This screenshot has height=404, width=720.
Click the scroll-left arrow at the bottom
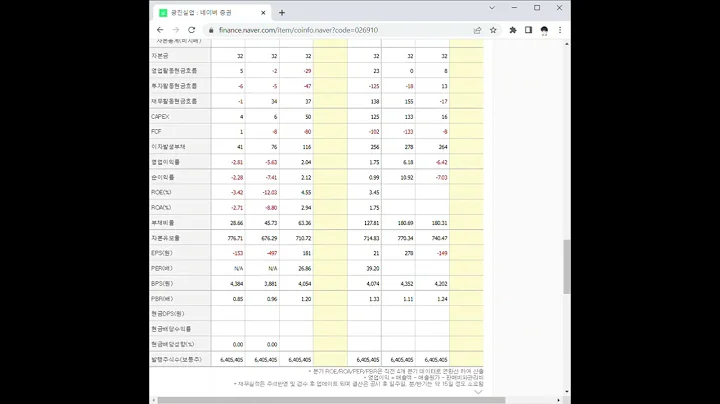tap(153, 400)
